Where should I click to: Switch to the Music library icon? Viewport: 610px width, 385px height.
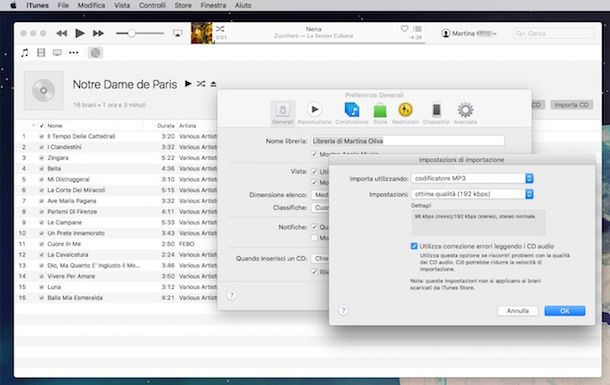point(25,52)
